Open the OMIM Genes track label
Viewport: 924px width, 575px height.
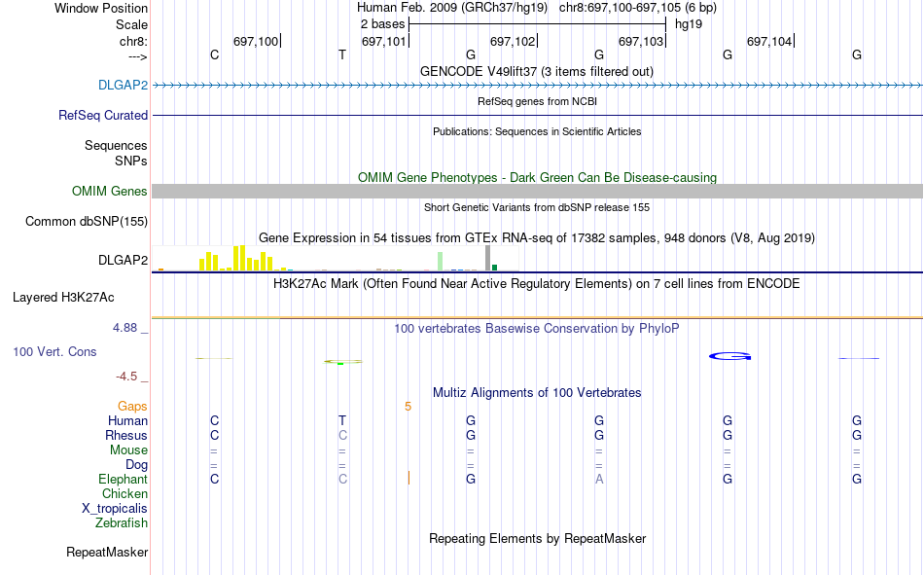pos(109,191)
